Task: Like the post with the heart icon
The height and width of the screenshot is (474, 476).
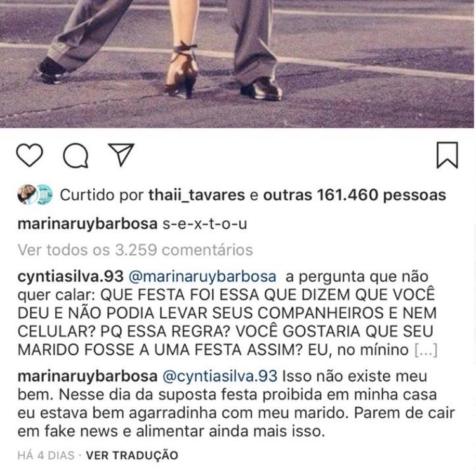Action: (x=29, y=155)
